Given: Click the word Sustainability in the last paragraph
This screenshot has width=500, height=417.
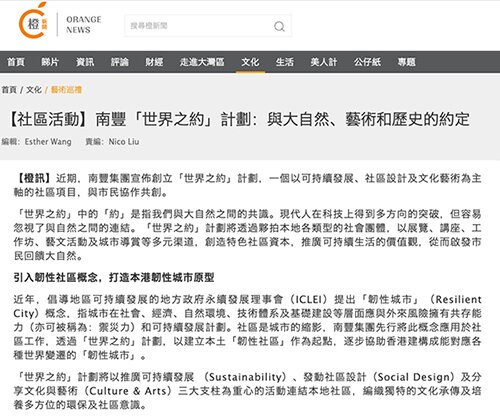Looking at the screenshot, I should (245, 377).
